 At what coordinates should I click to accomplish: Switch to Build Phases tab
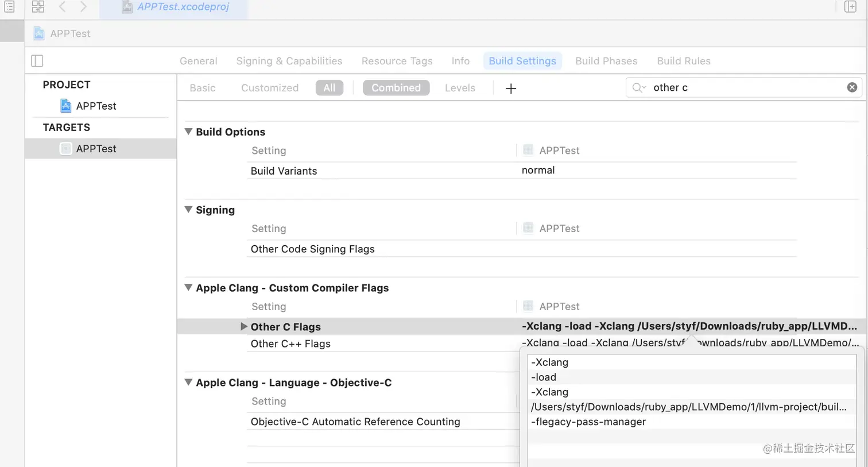tap(606, 61)
